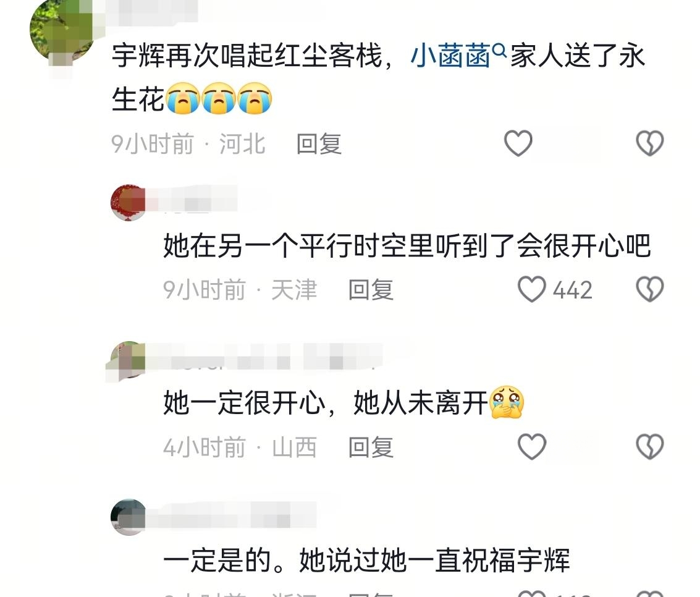Like the Tianjin comment with 442 likes
This screenshot has height=597, width=700.
[x=531, y=289]
